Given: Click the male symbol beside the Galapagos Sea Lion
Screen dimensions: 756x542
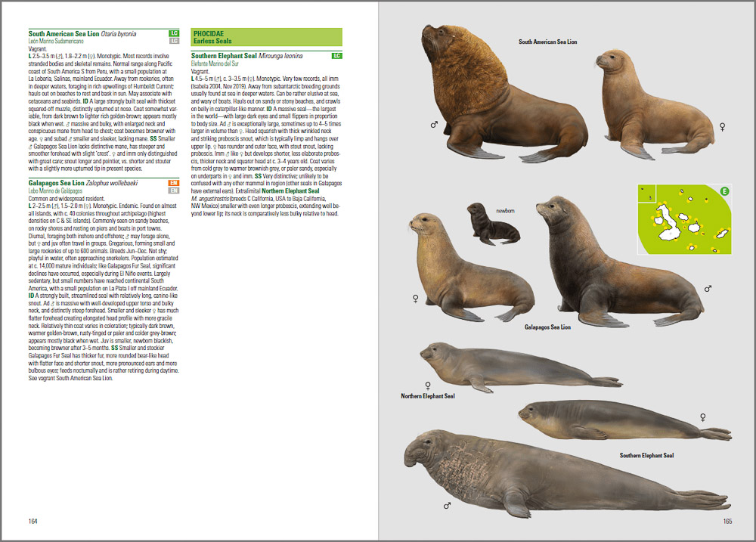Looking at the screenshot, I should pyautogui.click(x=708, y=288).
